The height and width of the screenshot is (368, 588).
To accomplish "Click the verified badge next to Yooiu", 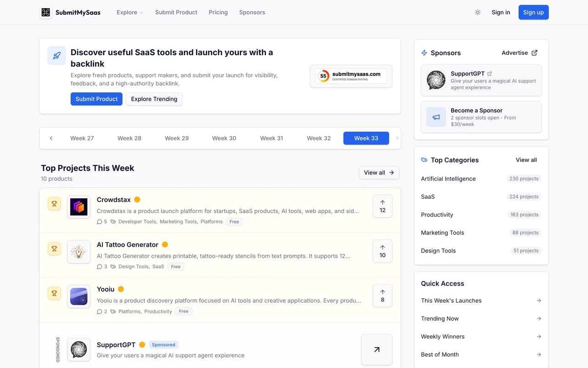I will pyautogui.click(x=121, y=289).
